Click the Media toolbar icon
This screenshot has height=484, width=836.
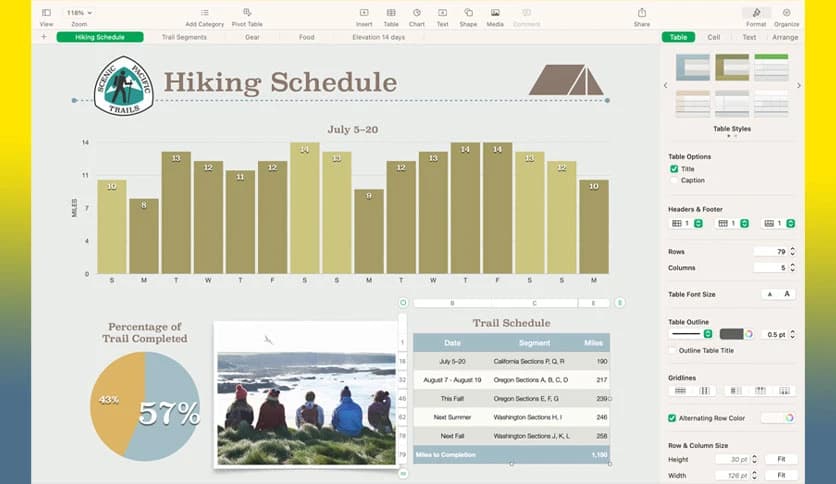pyautogui.click(x=495, y=12)
